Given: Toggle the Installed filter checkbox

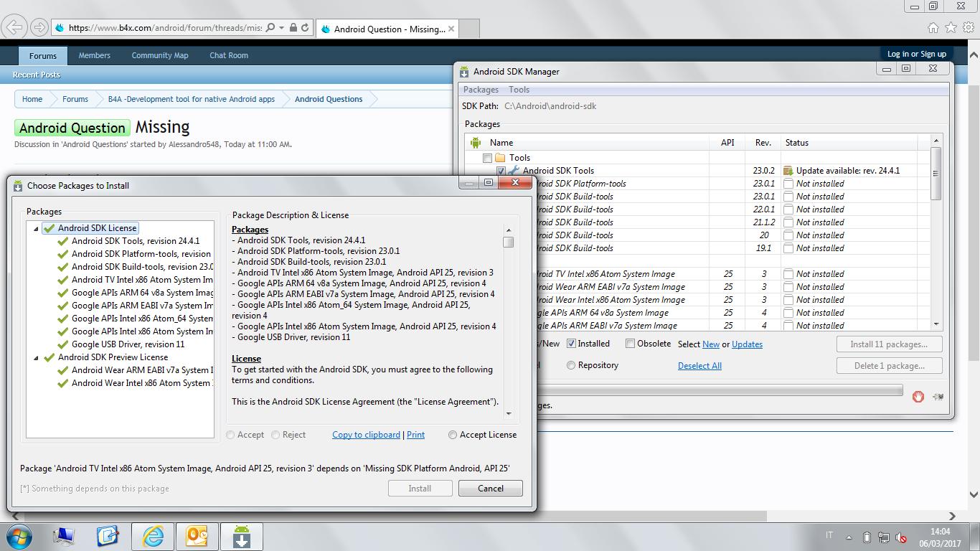Looking at the screenshot, I should 572,344.
